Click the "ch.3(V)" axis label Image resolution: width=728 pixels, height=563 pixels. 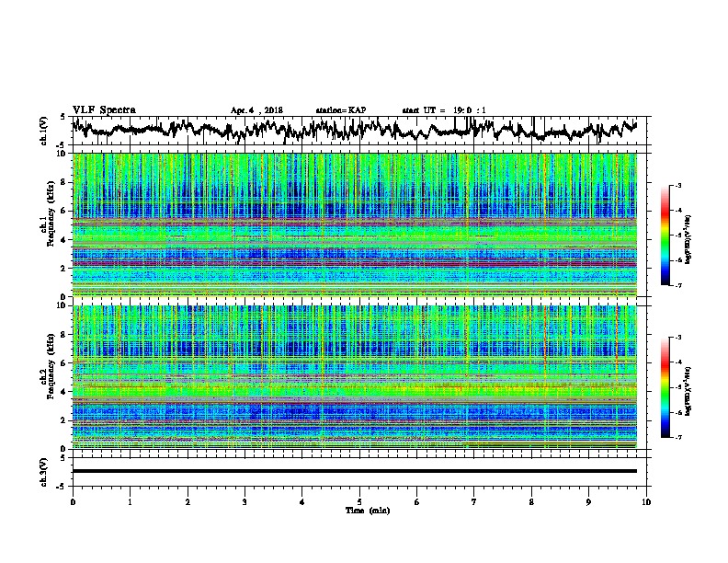44,472
